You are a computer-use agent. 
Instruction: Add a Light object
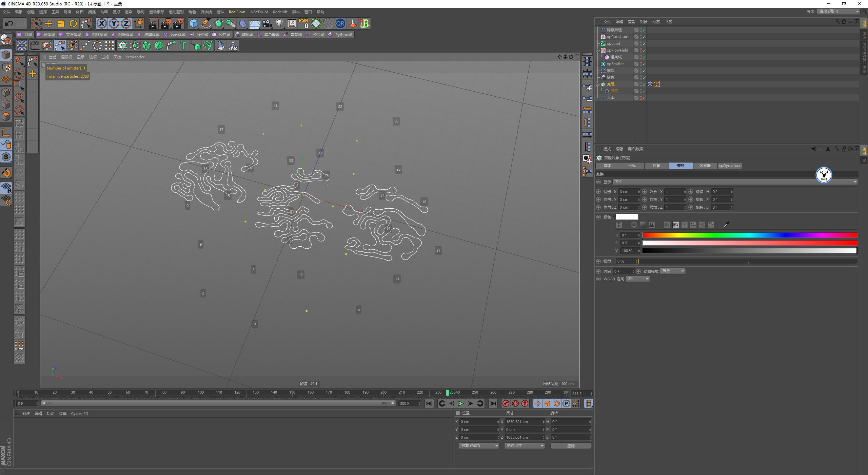point(279,23)
